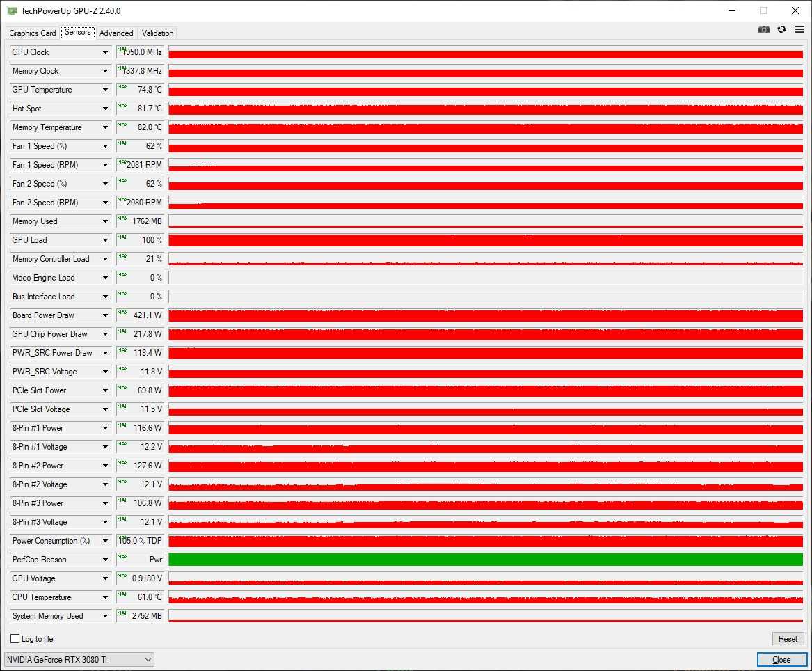
Task: Expand the Board Power Draw dropdown
Action: coord(106,315)
